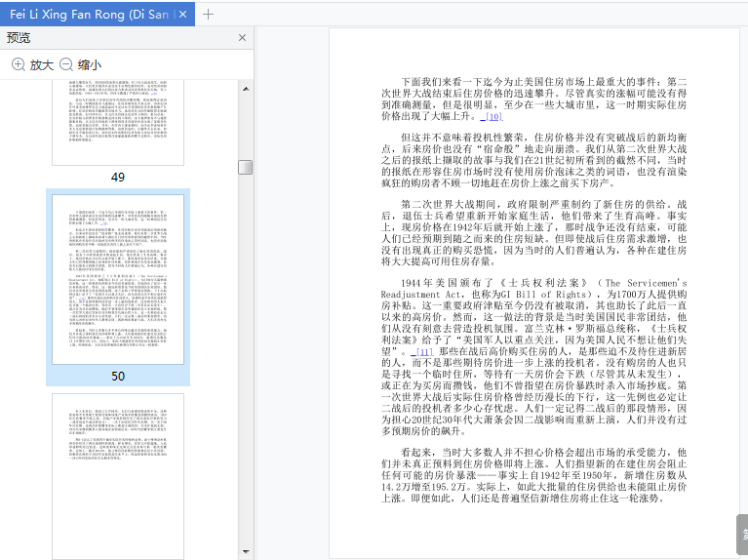
Task: Click the paragraph starting 1944年美国颁布了
Action: coord(533,357)
